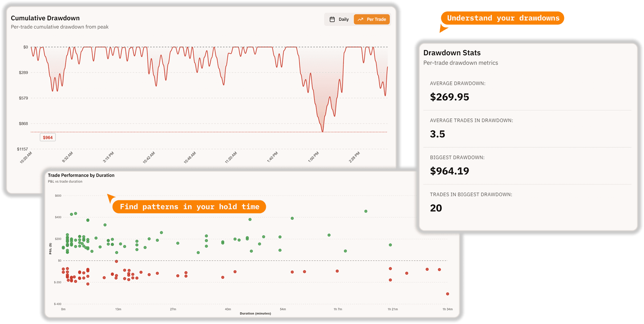Click the 1h 7m duration axis label
Screen dimensions: 644x324
point(338,309)
